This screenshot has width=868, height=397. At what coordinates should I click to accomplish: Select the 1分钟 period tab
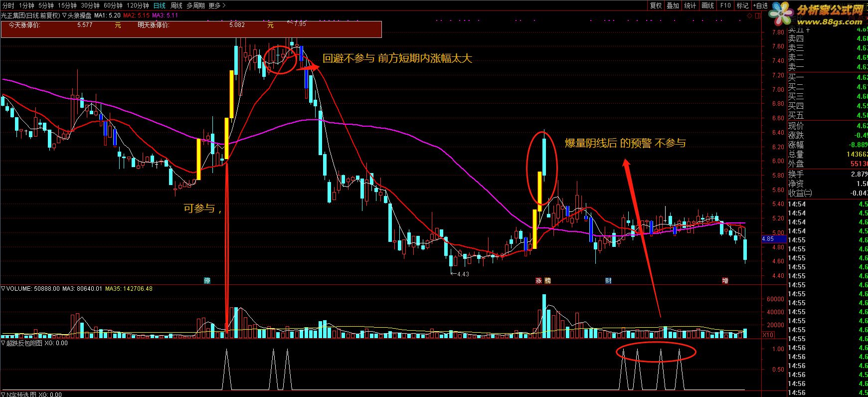(x=26, y=5)
